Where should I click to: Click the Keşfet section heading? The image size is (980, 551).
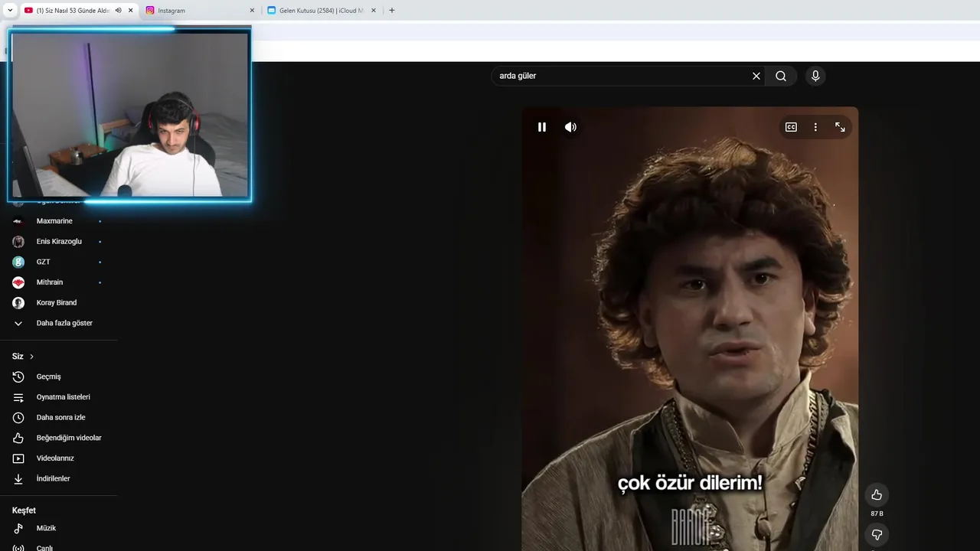(x=24, y=510)
